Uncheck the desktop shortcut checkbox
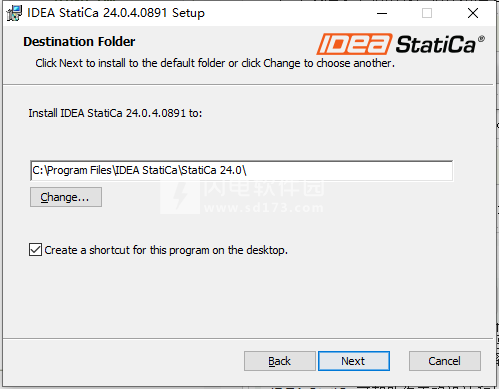This screenshot has height=389, width=499. point(35,250)
